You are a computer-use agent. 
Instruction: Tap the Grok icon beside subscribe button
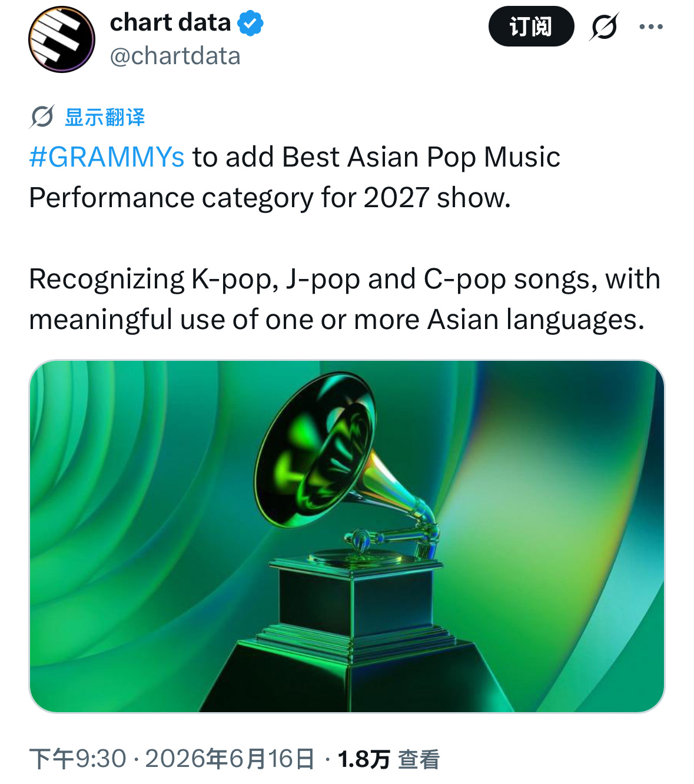tap(604, 27)
